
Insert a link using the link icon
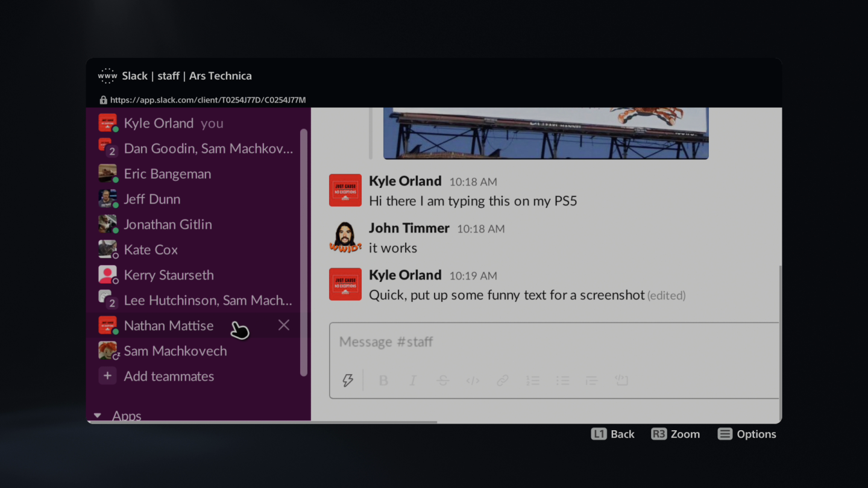click(502, 380)
